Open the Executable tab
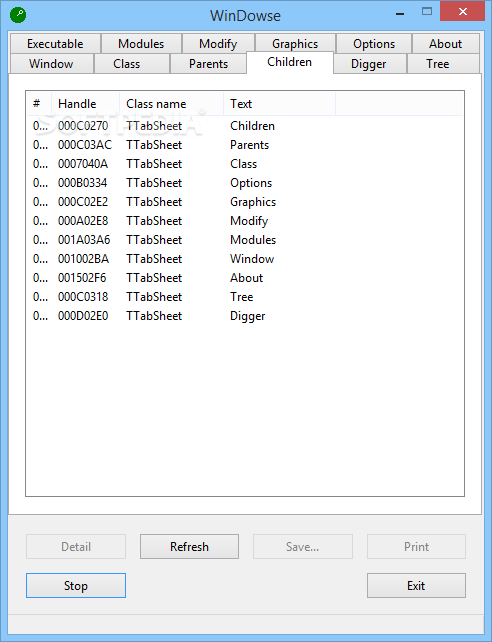Screen dimensions: 492x642 55,43
